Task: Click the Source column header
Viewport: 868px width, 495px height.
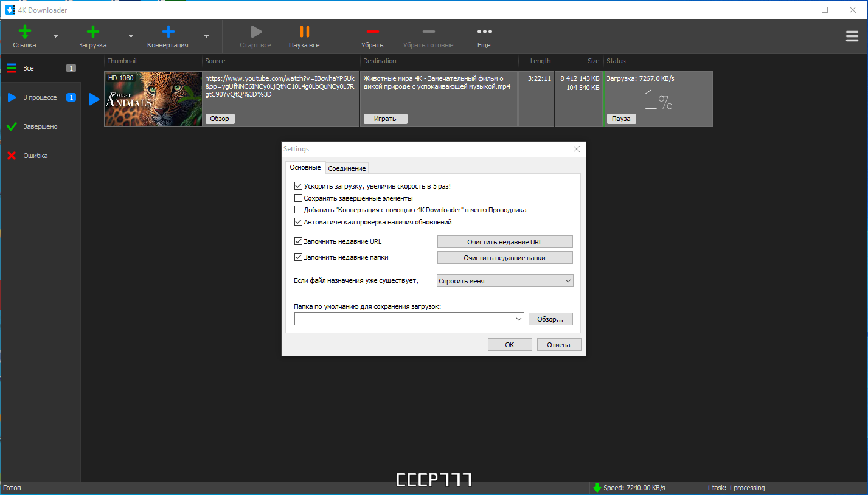Action: pyautogui.click(x=281, y=61)
